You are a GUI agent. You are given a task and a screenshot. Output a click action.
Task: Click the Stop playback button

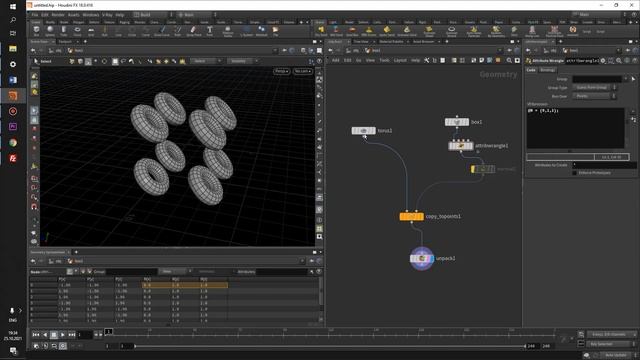pos(53,335)
